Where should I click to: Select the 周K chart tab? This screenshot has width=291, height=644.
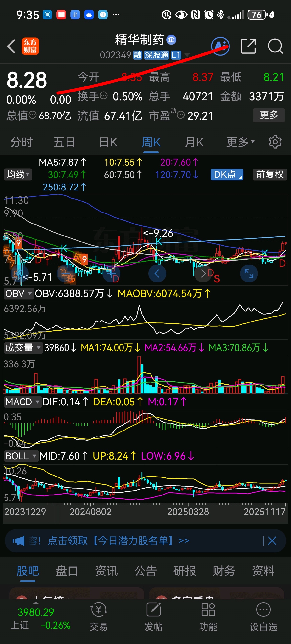point(151,142)
